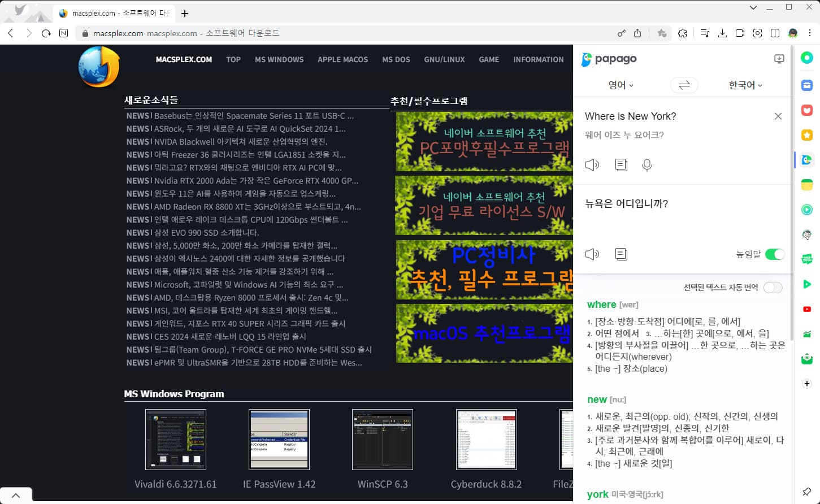Open the red Pocket sidebar icon
Image resolution: width=820 pixels, height=504 pixels.
[x=807, y=110]
